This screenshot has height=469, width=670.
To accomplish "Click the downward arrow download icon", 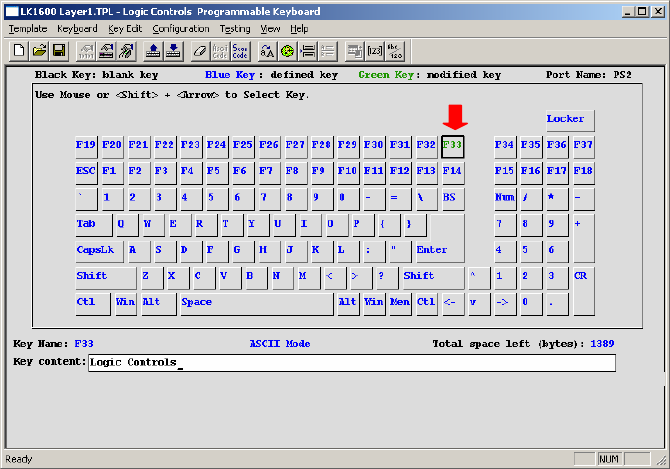I will 172,50.
